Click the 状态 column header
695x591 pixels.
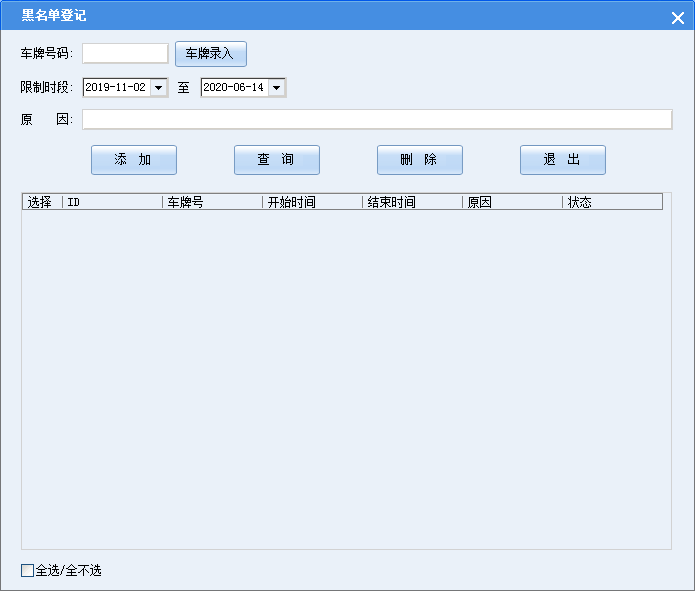[x=613, y=202]
